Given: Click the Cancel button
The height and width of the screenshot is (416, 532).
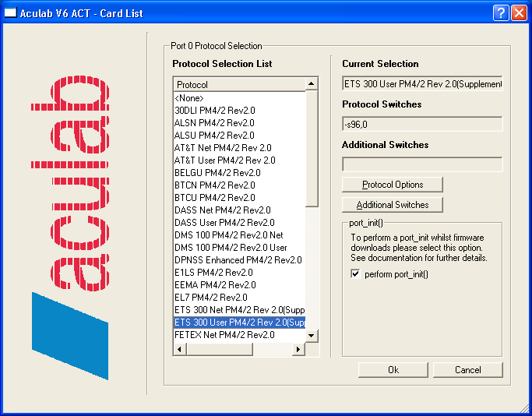Looking at the screenshot, I should (467, 369).
